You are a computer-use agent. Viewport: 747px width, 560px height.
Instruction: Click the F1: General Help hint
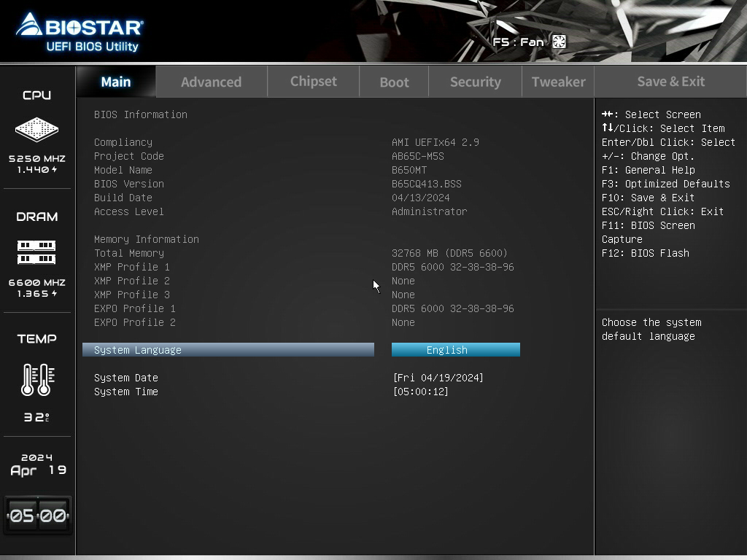(648, 170)
